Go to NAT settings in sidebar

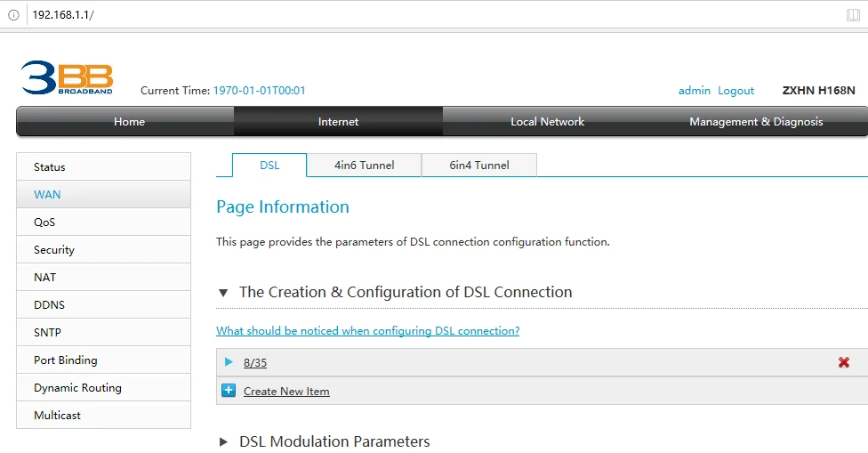[45, 278]
